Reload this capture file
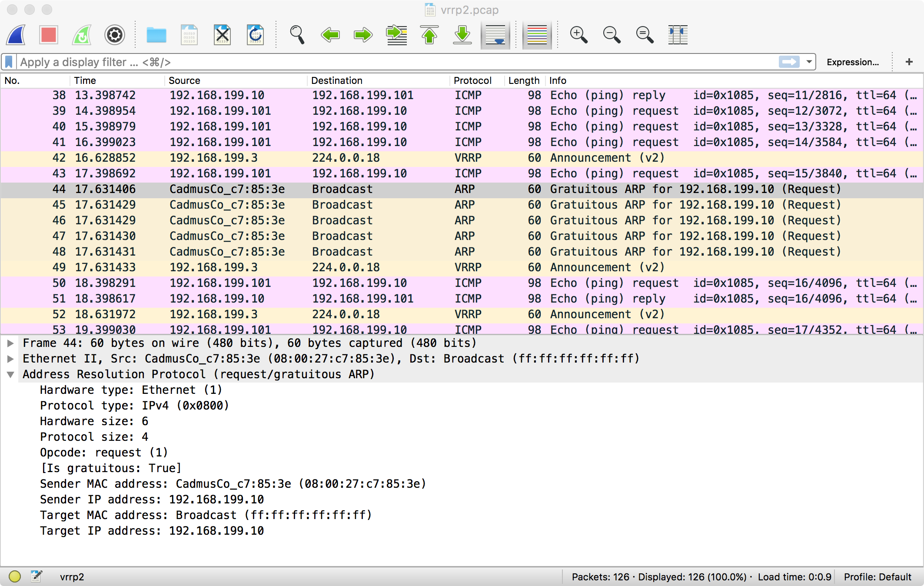 [x=255, y=35]
